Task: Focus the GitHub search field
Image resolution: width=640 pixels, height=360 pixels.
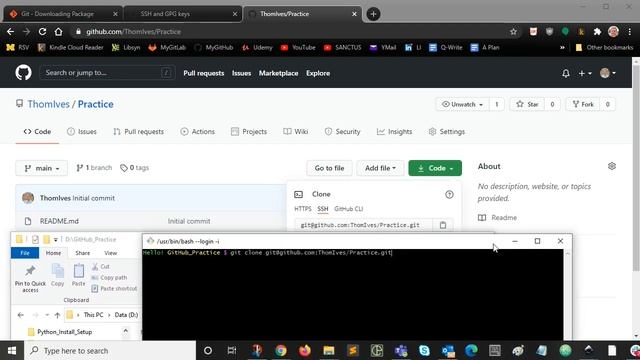Action: click(107, 73)
